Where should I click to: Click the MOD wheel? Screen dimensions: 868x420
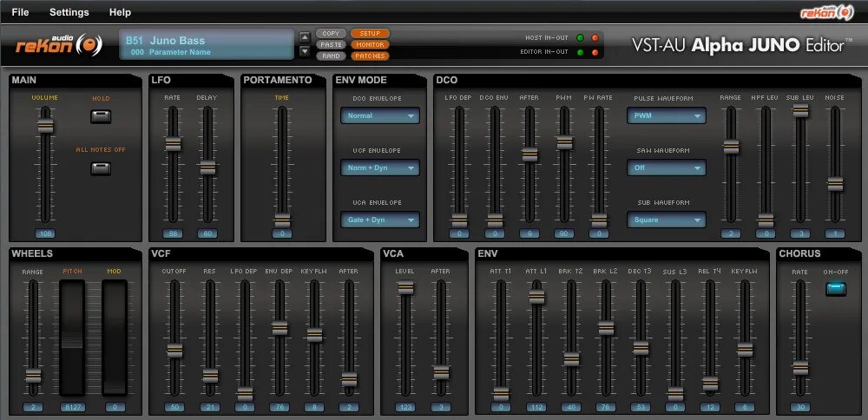coord(115,338)
